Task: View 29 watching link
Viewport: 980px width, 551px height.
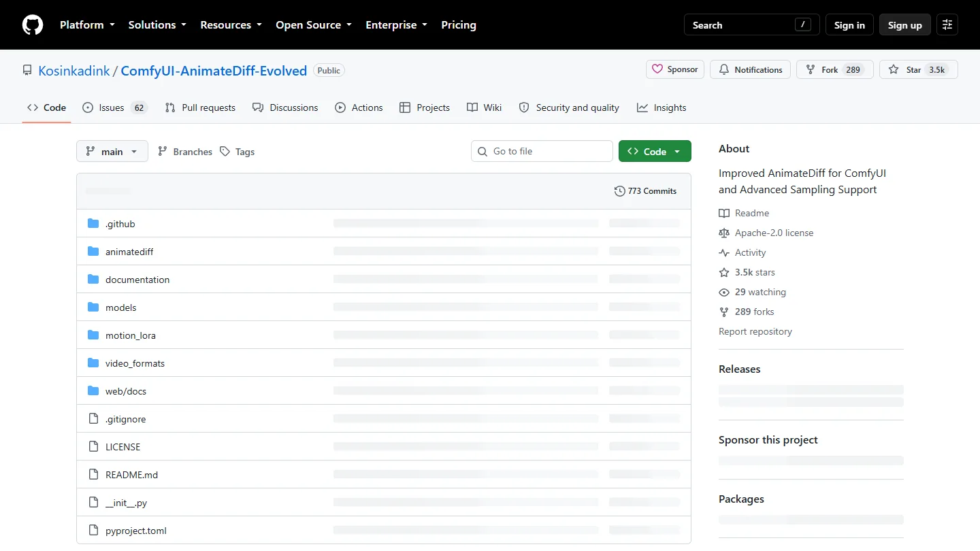Action: point(753,292)
